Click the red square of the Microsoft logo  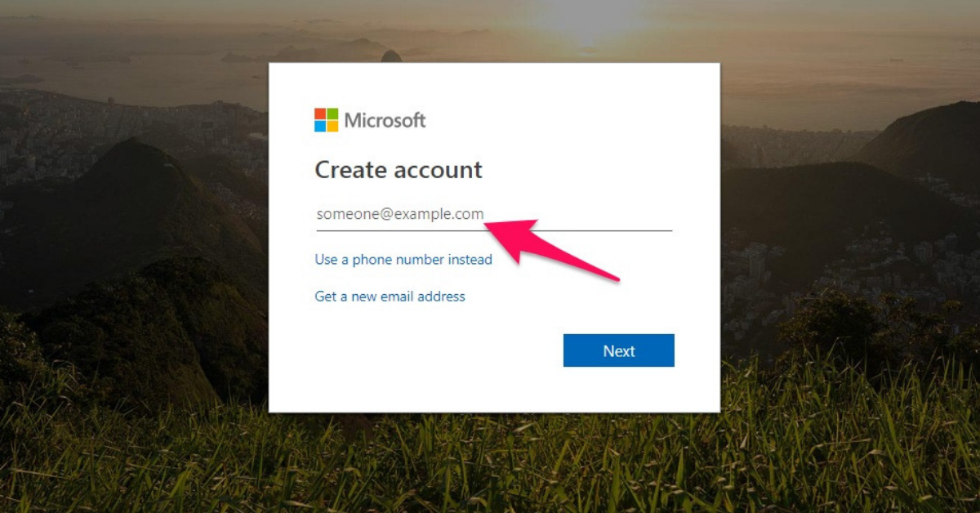[320, 114]
